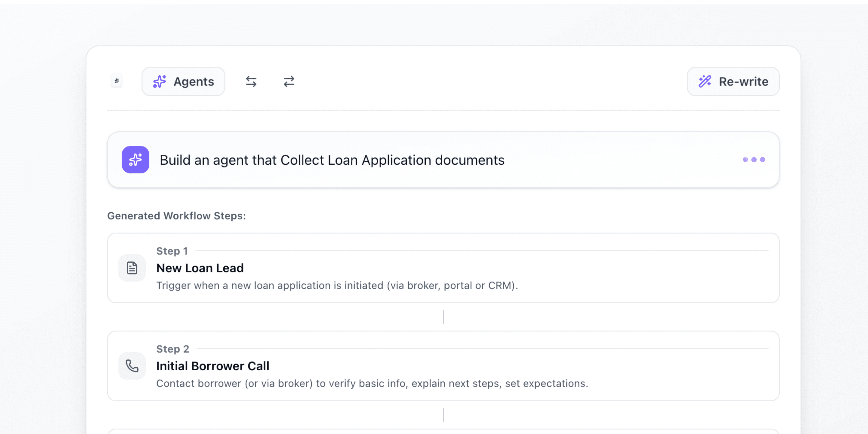The width and height of the screenshot is (868, 434).
Task: Click the Step 2 phone icon
Action: point(132,366)
